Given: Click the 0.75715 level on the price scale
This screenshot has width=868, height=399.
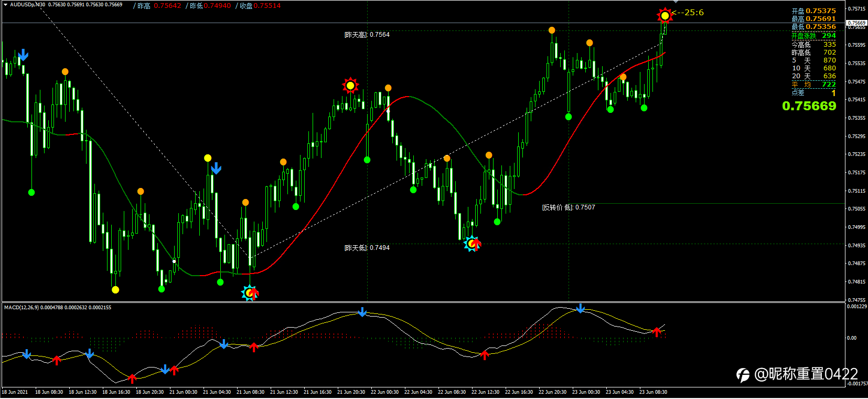Looking at the screenshot, I should click(x=857, y=9).
